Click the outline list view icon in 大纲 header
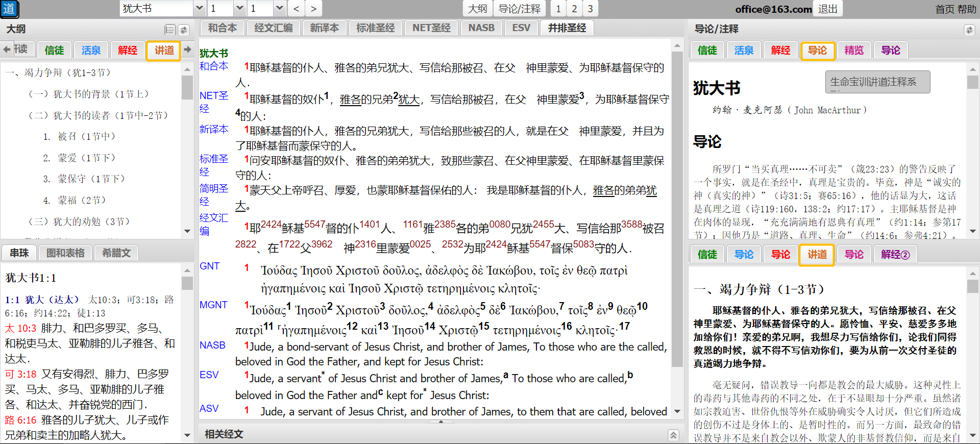The height and width of the screenshot is (444, 980). 170,30
